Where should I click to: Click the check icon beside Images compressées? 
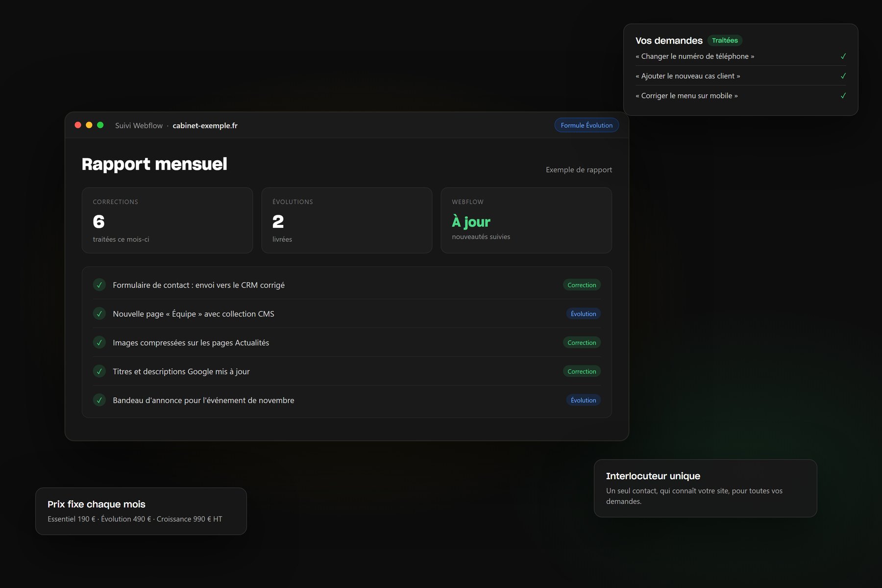99,343
